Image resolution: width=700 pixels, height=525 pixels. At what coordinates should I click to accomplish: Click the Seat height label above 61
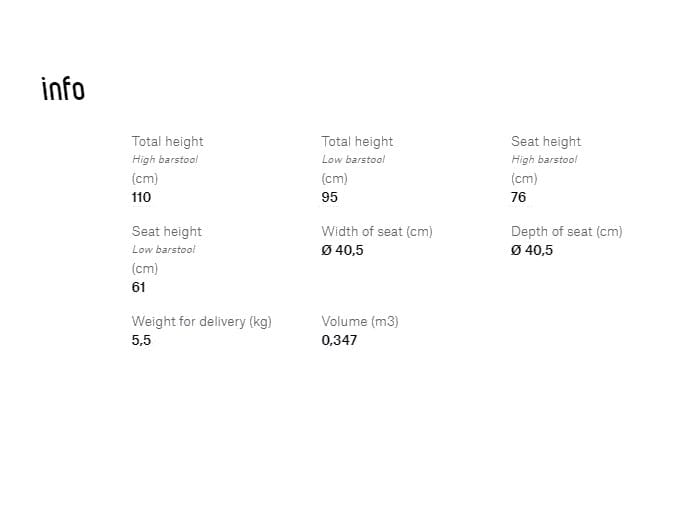(167, 232)
